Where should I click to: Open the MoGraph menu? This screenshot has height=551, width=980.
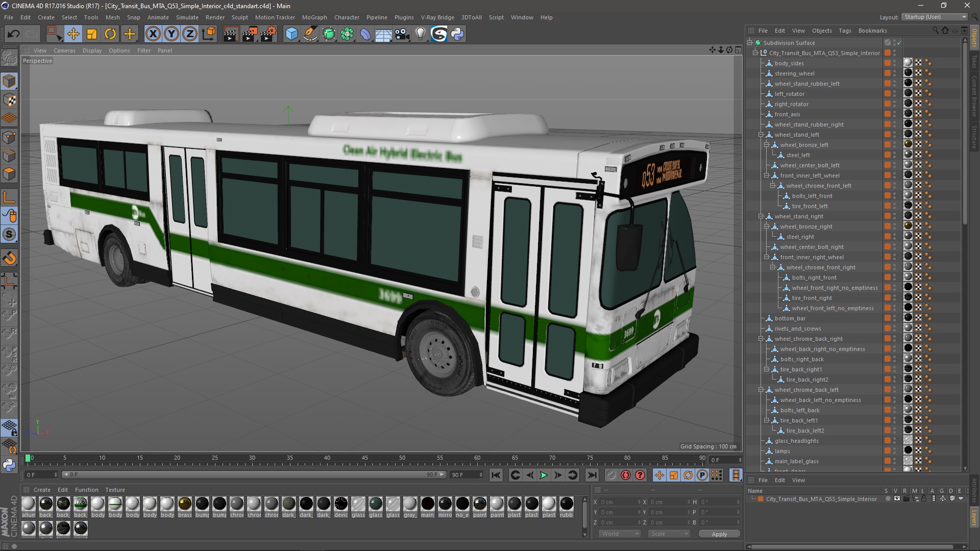(314, 17)
